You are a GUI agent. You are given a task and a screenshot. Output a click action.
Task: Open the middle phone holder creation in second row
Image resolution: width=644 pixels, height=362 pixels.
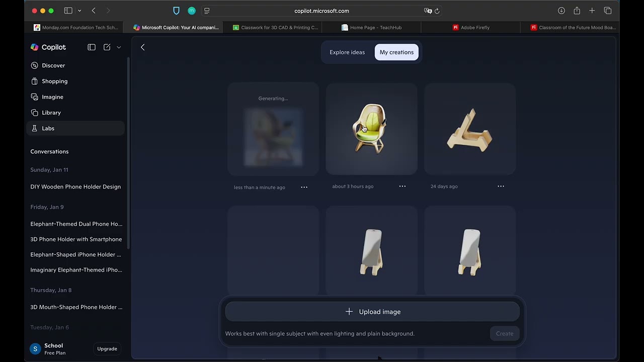371,250
